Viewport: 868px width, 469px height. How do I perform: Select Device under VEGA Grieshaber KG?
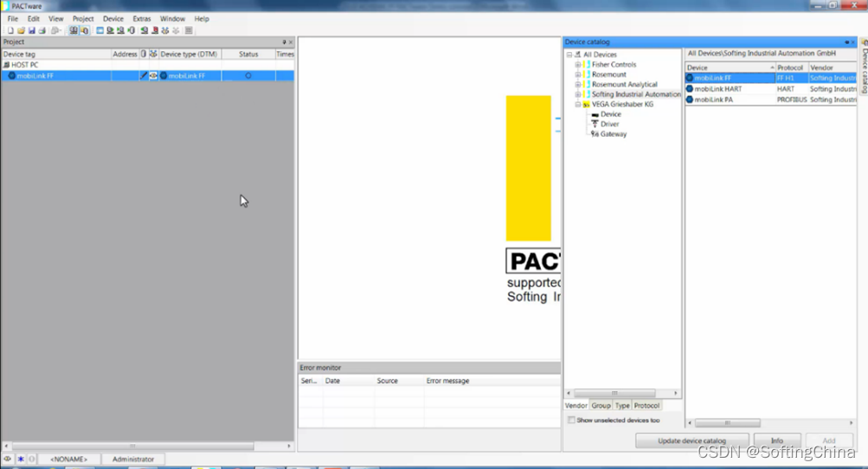click(x=611, y=114)
